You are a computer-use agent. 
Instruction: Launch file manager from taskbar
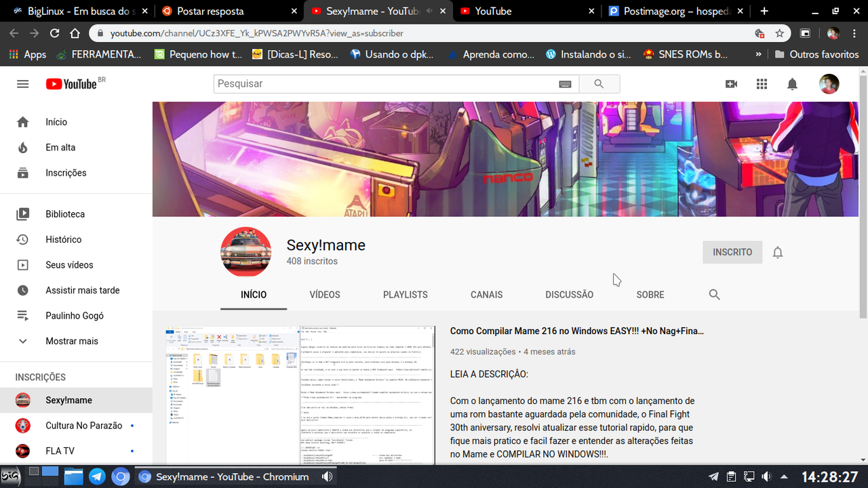(73, 476)
